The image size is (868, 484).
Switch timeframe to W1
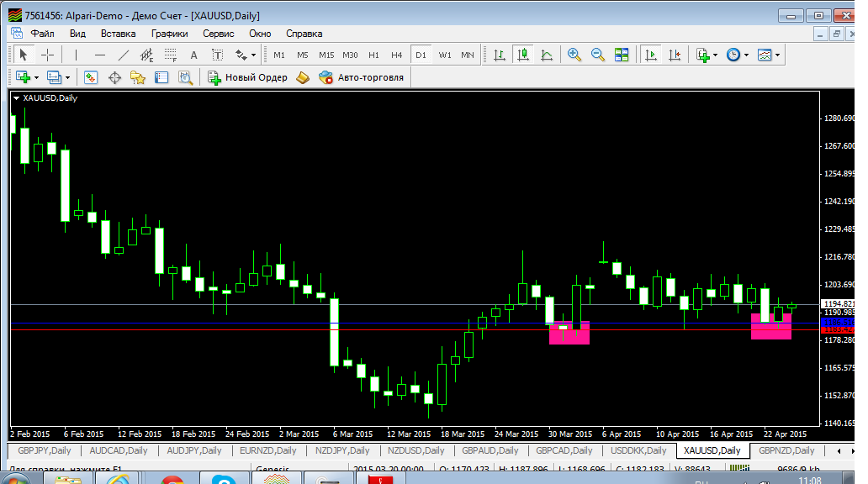445,55
